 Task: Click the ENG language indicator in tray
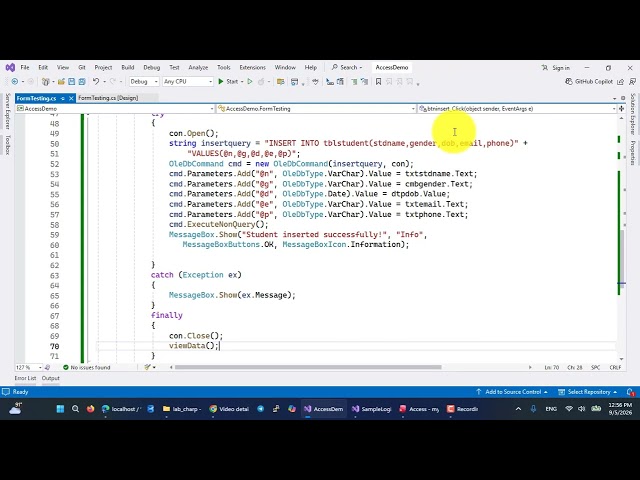pyautogui.click(x=551, y=409)
